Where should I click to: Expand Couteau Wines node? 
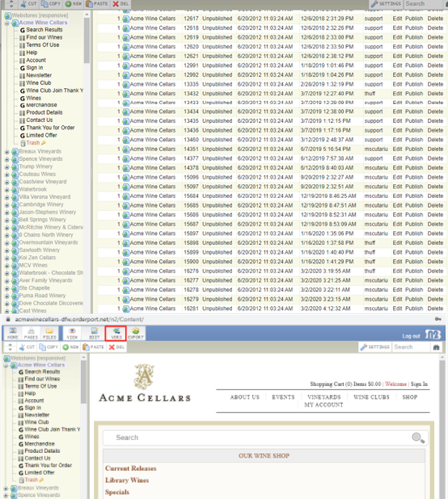7,175
